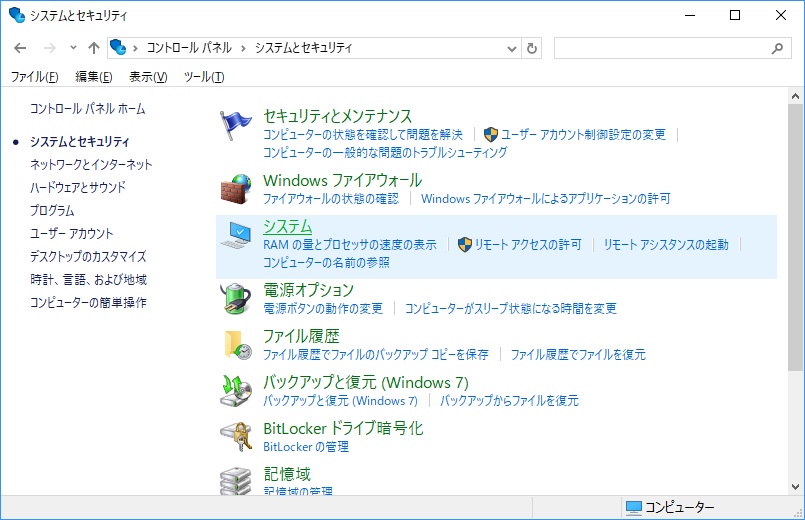Image resolution: width=805 pixels, height=520 pixels.
Task: Click リモート アクセスの許可 link
Action: (x=528, y=245)
